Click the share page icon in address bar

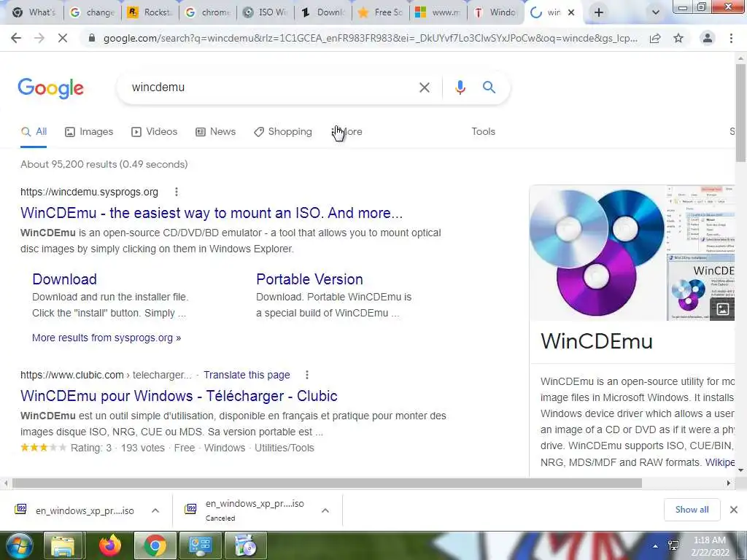(x=655, y=38)
